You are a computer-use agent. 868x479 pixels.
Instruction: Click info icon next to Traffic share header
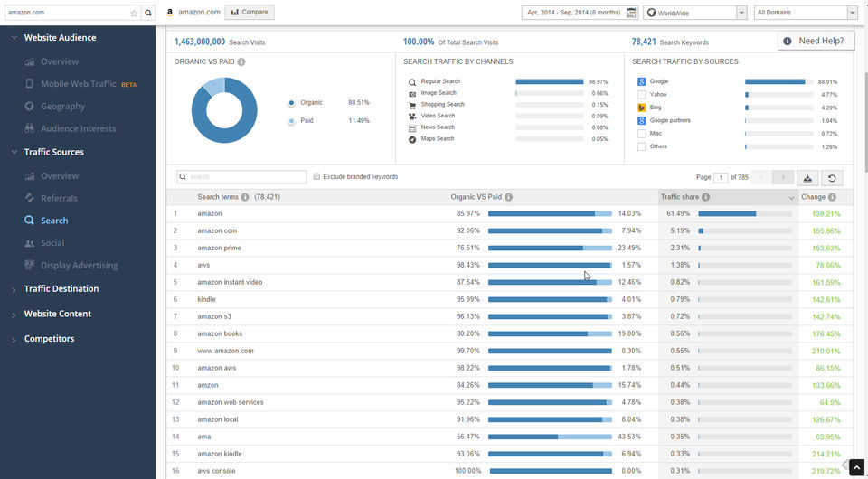click(x=706, y=197)
